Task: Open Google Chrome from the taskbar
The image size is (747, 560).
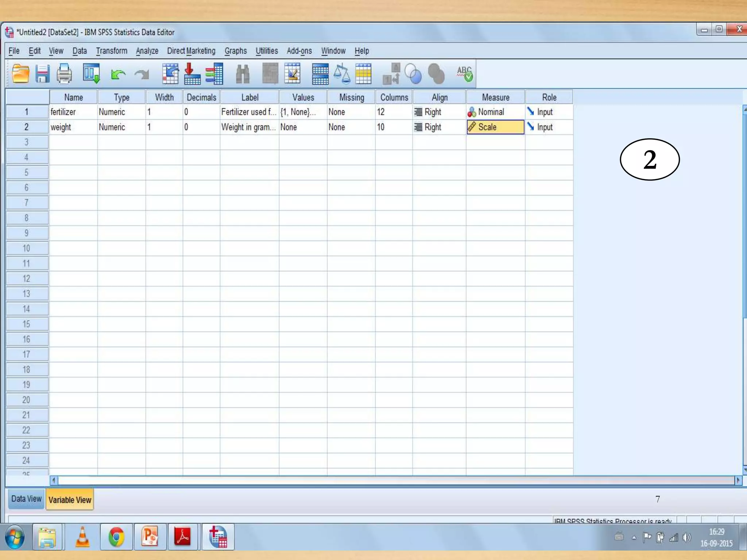Action: coord(116,537)
